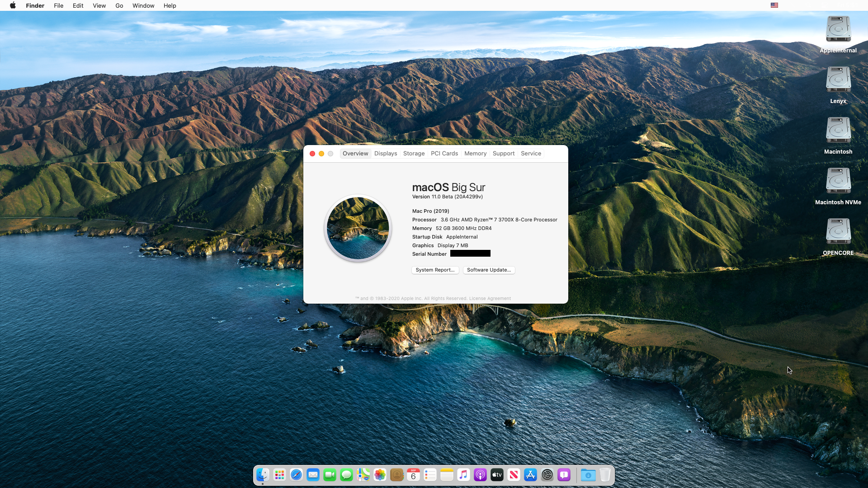Image resolution: width=868 pixels, height=488 pixels.
Task: Open the Go menu
Action: 119,5
